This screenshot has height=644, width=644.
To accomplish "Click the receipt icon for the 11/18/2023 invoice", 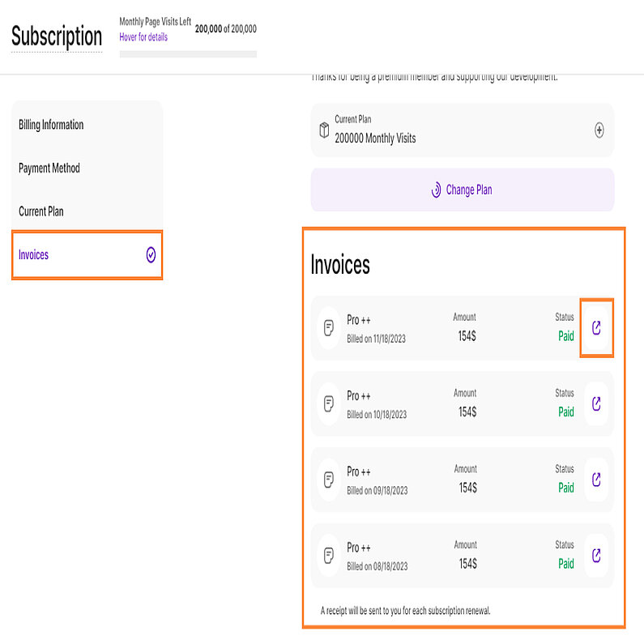I will 329,328.
